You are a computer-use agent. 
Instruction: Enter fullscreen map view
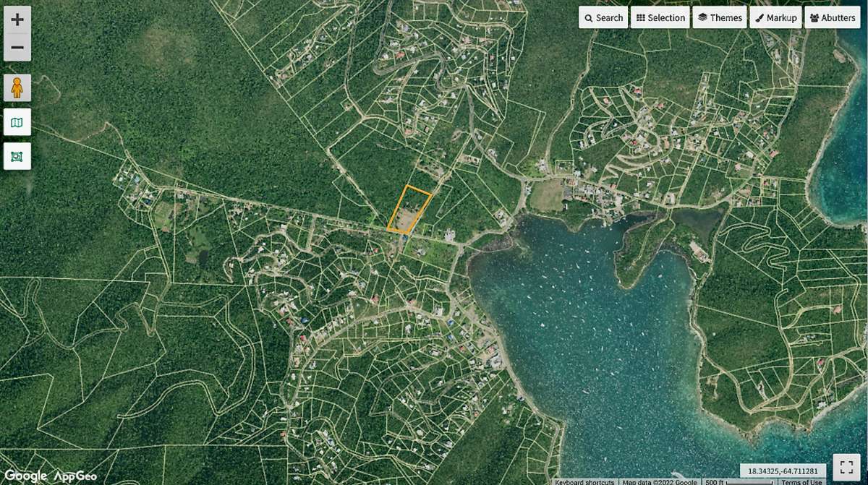click(846, 466)
